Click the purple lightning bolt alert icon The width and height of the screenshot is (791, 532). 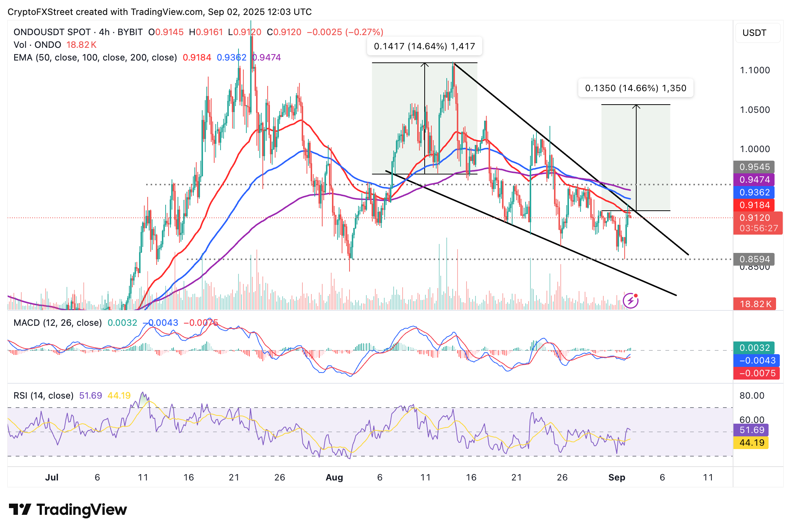631,300
